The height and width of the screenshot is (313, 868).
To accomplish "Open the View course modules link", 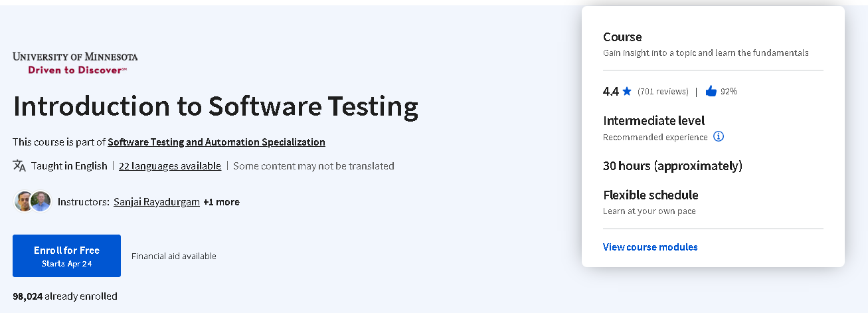I will (x=650, y=247).
